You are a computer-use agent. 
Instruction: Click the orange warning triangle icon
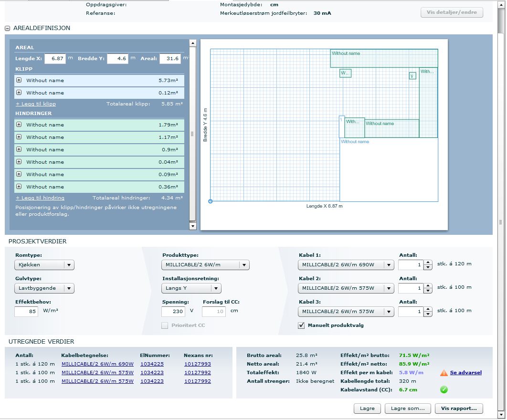tap(444, 373)
